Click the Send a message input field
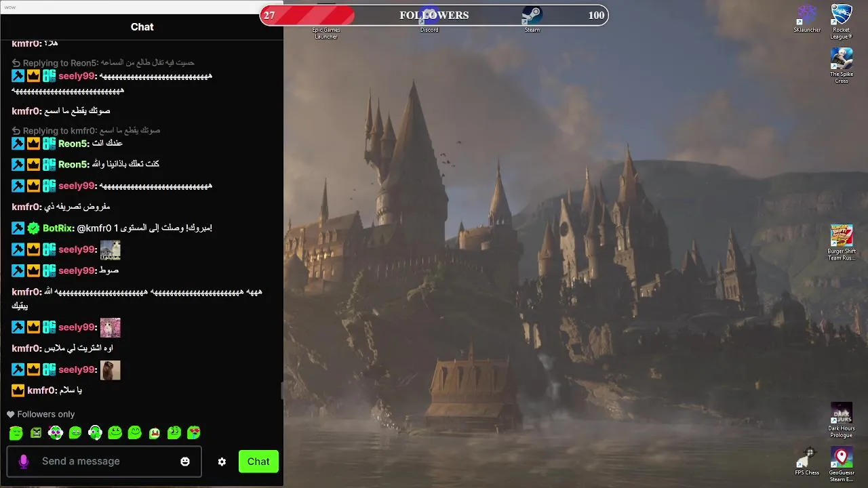The height and width of the screenshot is (488, 868). pyautogui.click(x=104, y=462)
